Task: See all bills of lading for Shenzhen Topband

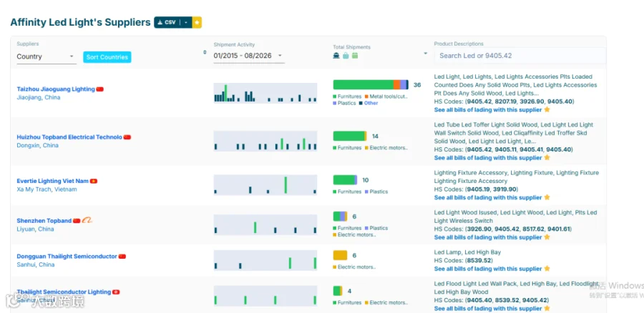Action: [x=488, y=237]
